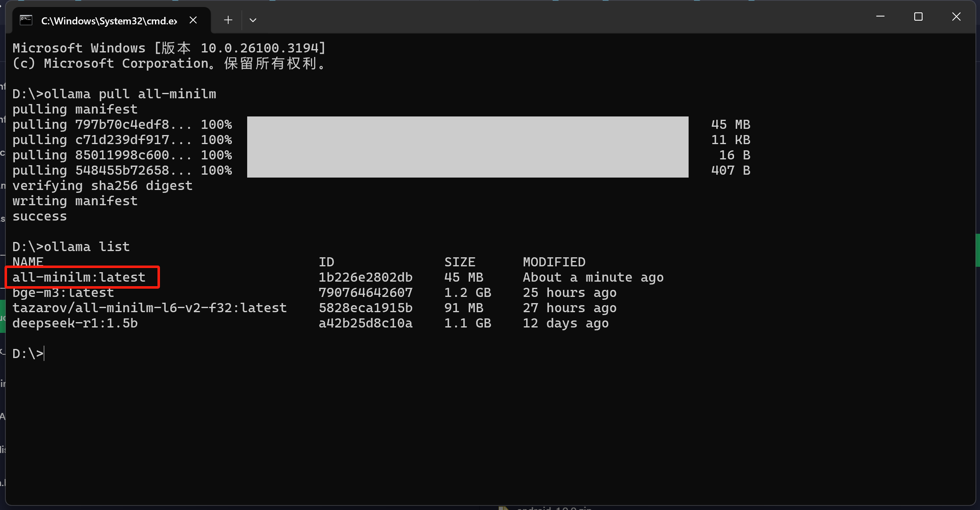980x510 pixels.
Task: Click the gray download progress bar
Action: pyautogui.click(x=467, y=147)
